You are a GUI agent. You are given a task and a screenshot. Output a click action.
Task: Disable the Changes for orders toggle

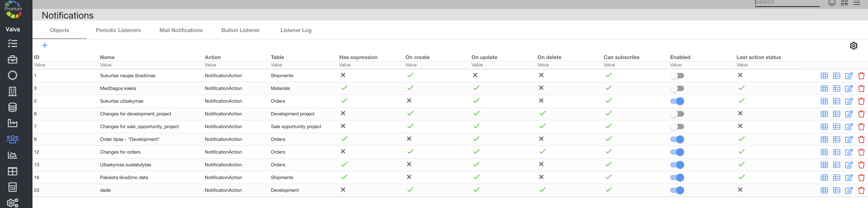click(x=677, y=152)
